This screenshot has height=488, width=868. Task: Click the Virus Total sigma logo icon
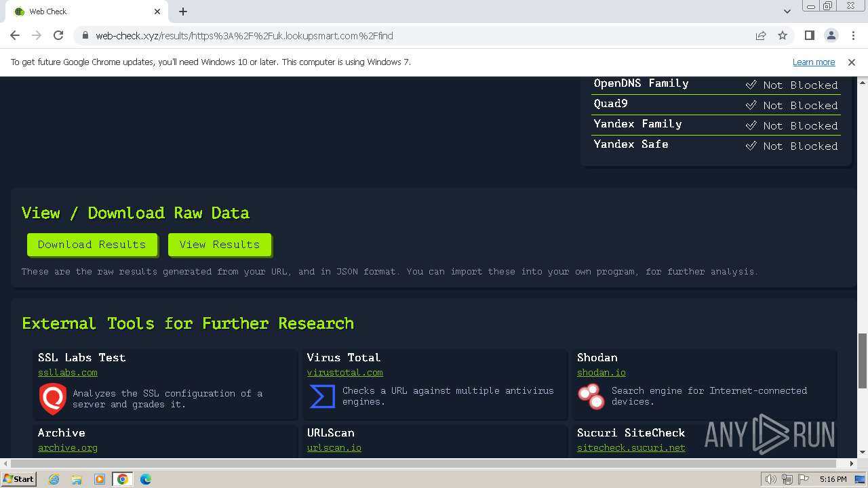coord(322,396)
